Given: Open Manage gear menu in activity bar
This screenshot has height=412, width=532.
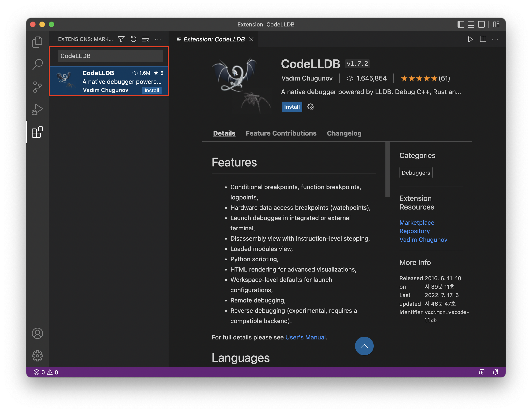Looking at the screenshot, I should [37, 356].
